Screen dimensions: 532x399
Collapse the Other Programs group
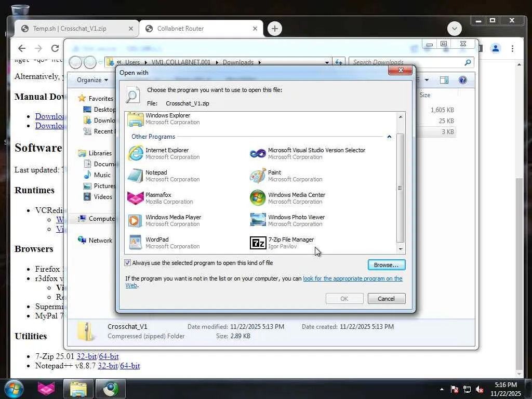click(389, 137)
